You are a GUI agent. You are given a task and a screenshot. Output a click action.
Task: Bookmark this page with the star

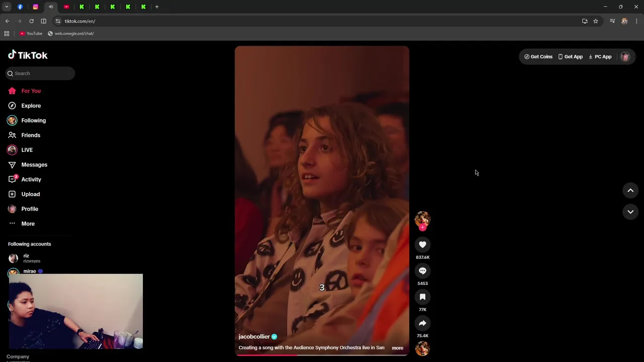click(596, 21)
